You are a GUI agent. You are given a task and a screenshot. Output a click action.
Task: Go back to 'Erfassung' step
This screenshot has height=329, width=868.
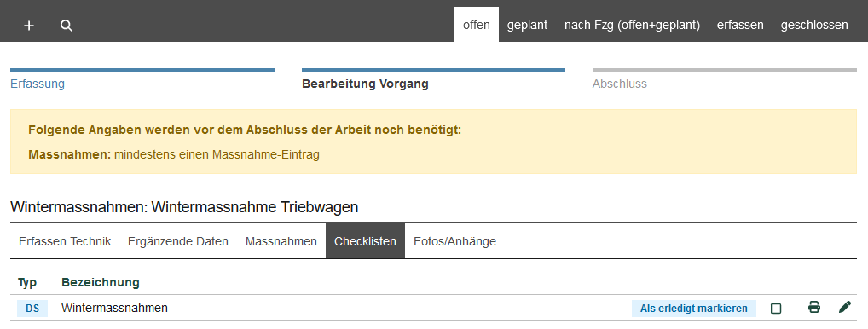38,84
